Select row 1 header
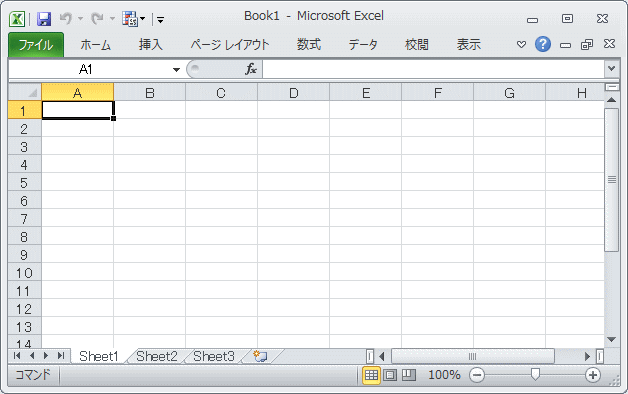Image resolution: width=628 pixels, height=394 pixels. [24, 110]
